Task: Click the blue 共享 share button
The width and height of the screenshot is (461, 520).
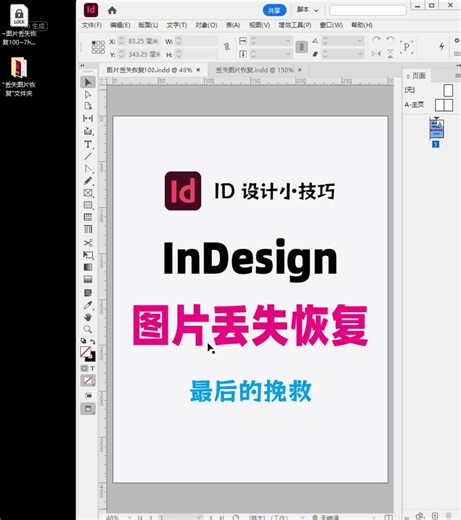Action: (x=274, y=10)
